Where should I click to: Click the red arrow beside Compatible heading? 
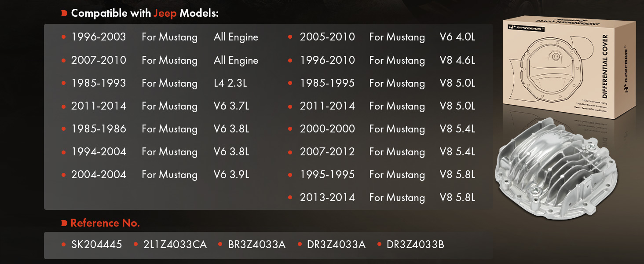pos(65,13)
